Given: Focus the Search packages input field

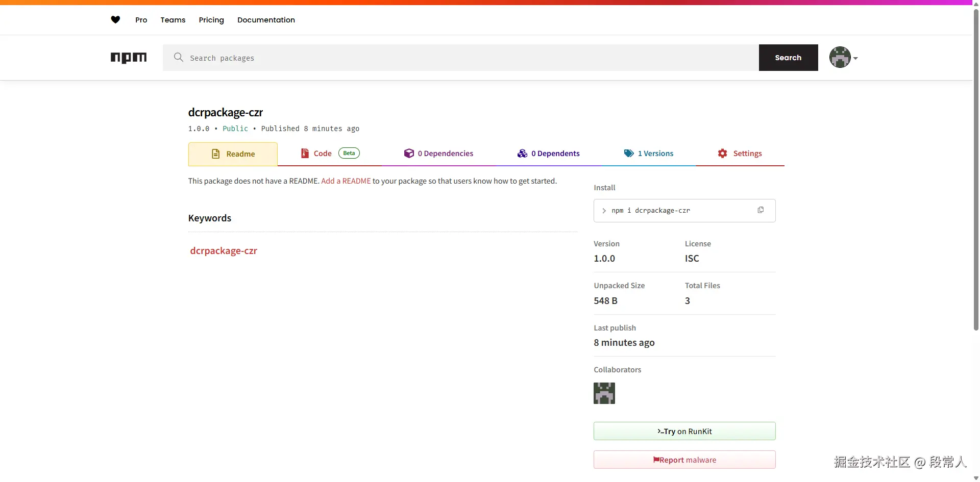Looking at the screenshot, I should pos(460,58).
